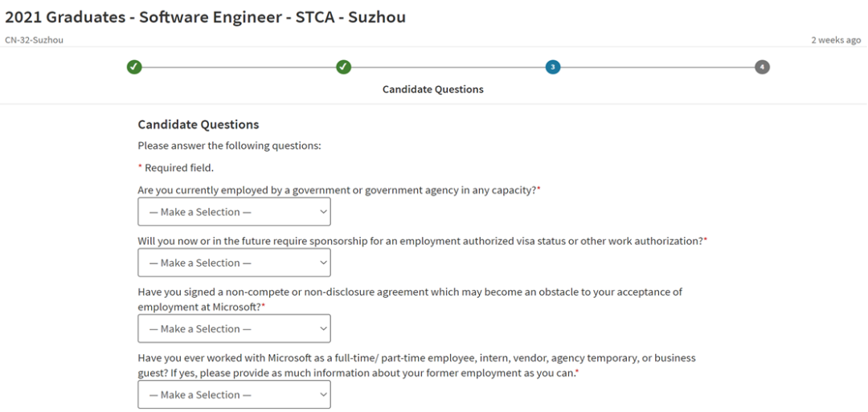
Task: Click the first completed step checkmark
Action: tap(134, 67)
